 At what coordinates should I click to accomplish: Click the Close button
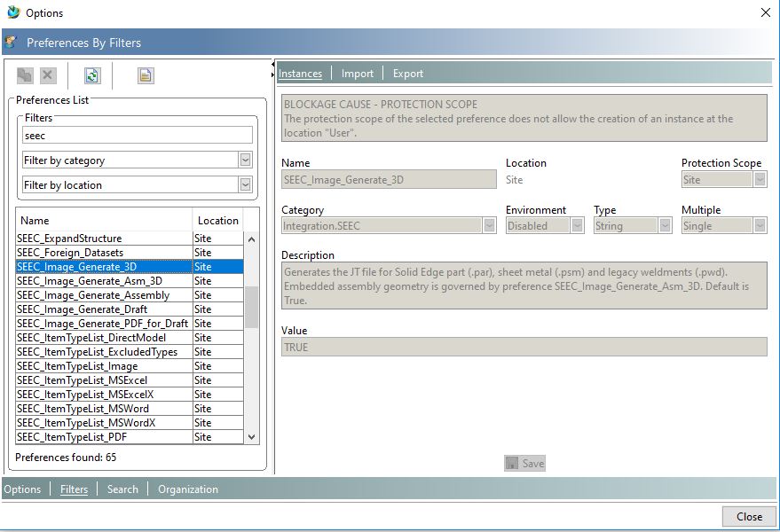pyautogui.click(x=748, y=516)
